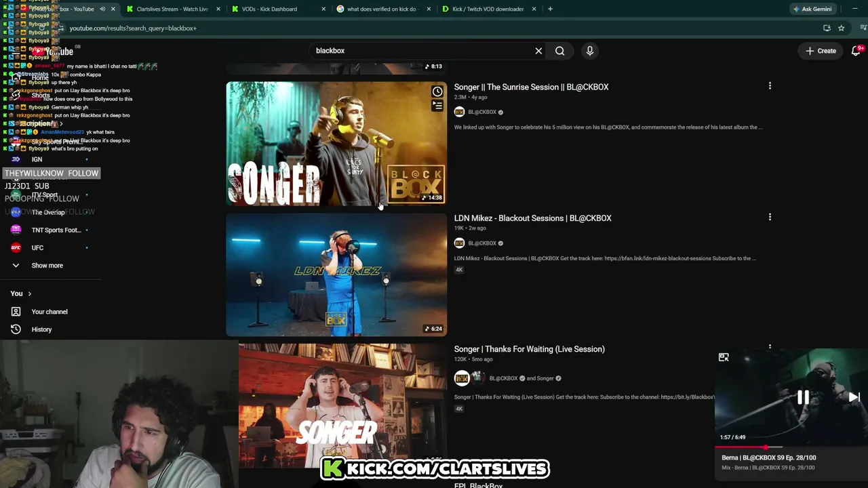Viewport: 868px width, 488px height.
Task: Open 'LDN Mikez - Blackout Sessions' title link
Action: 532,218
